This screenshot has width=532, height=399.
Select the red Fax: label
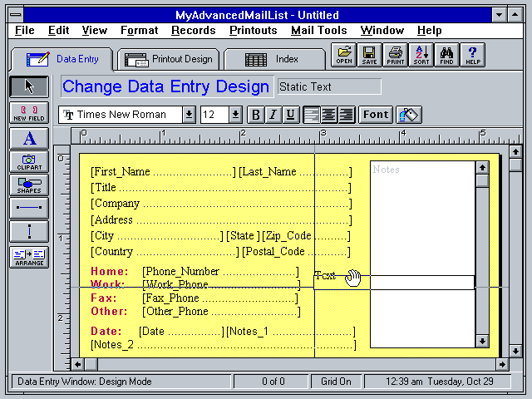coord(104,298)
